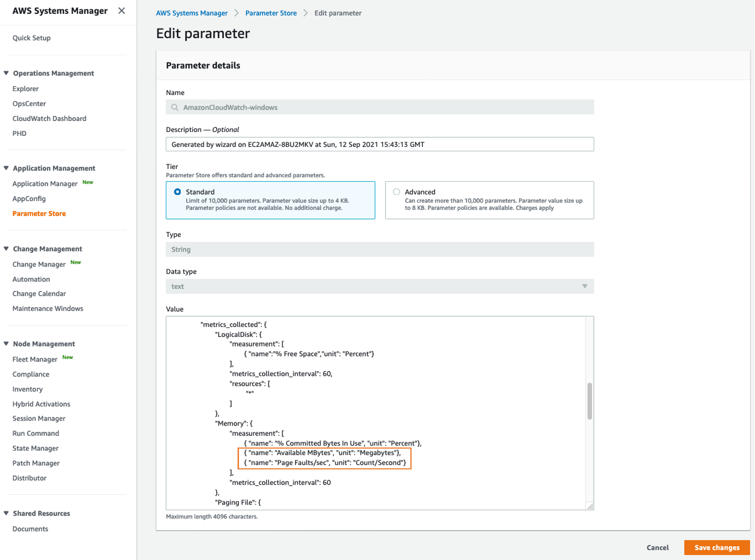This screenshot has height=560, width=755.
Task: Click the Cancel button
Action: [x=657, y=548]
